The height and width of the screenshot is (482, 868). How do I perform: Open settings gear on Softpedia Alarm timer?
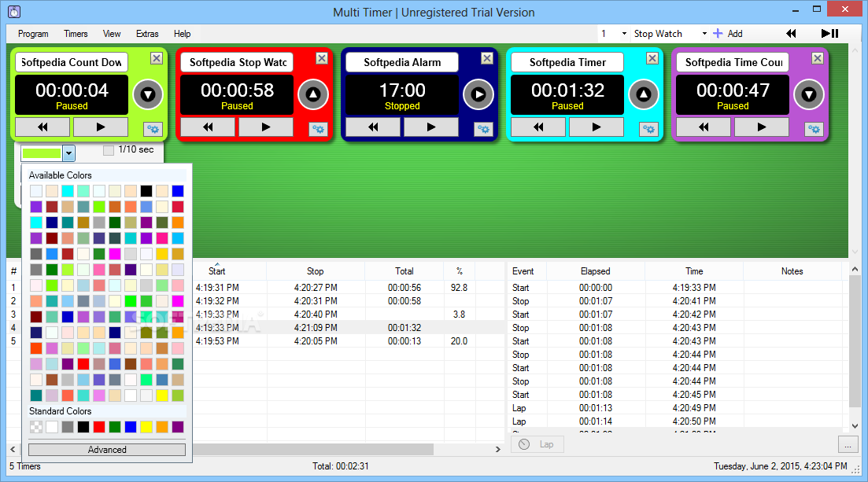483,130
